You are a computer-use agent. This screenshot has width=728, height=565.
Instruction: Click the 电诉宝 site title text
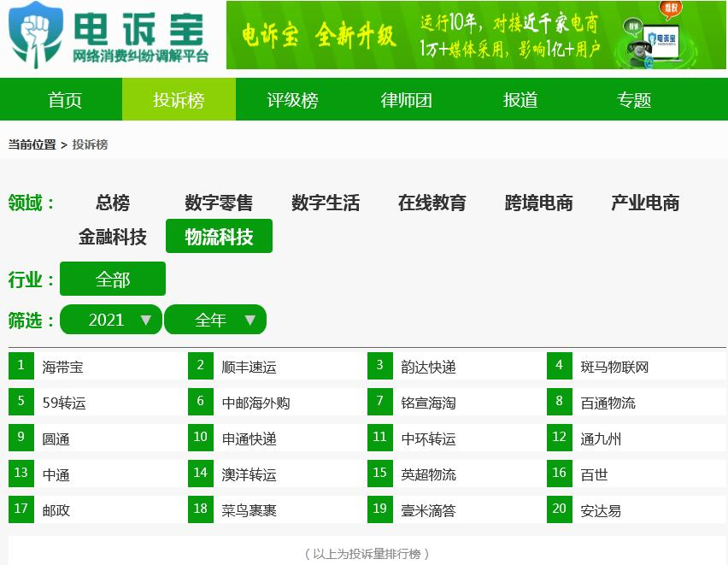pos(138,28)
